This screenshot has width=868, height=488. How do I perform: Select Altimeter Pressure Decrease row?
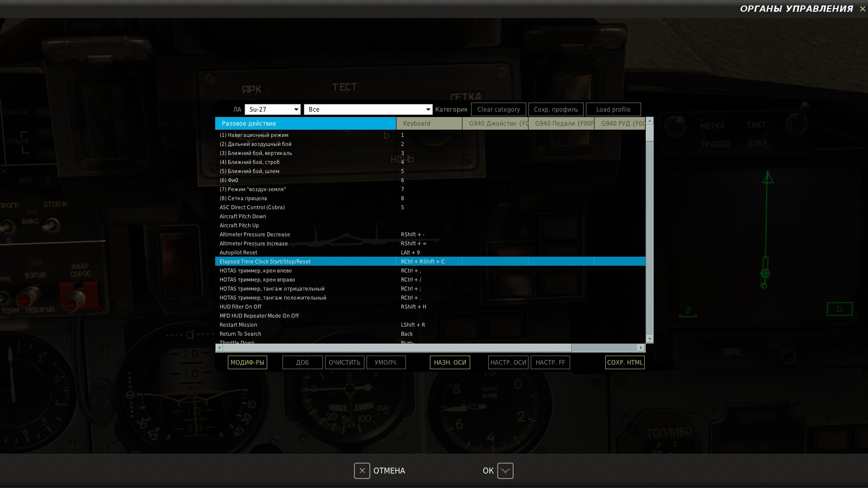pyautogui.click(x=430, y=235)
